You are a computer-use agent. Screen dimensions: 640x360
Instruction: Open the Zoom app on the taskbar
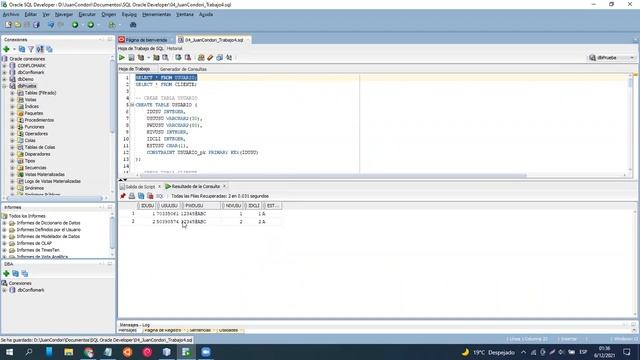click(206, 352)
